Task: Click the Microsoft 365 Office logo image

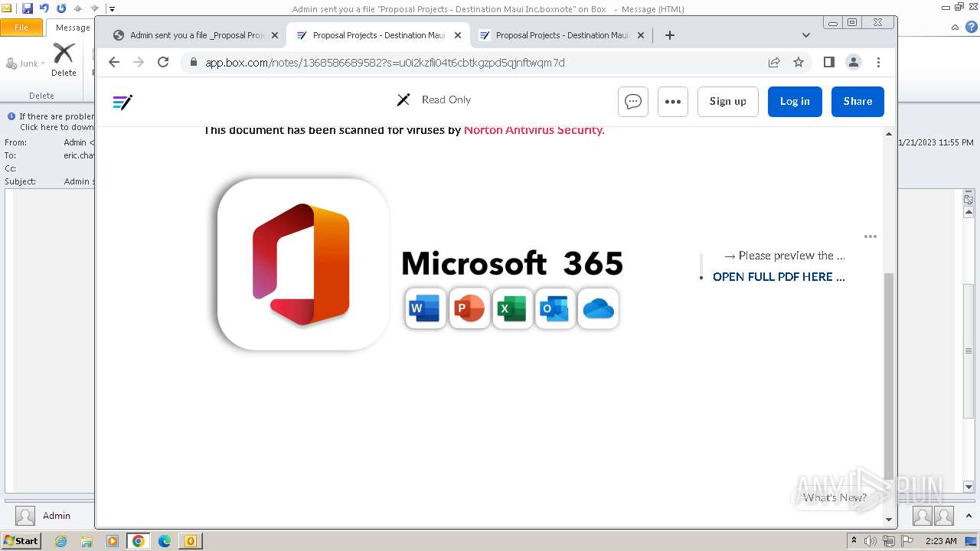Action: tap(303, 264)
